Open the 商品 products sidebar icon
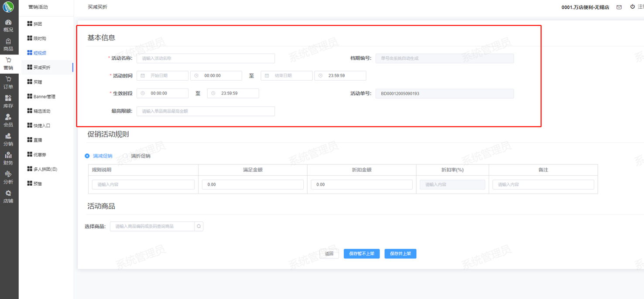Screen dimensions: 644x299 (8, 44)
